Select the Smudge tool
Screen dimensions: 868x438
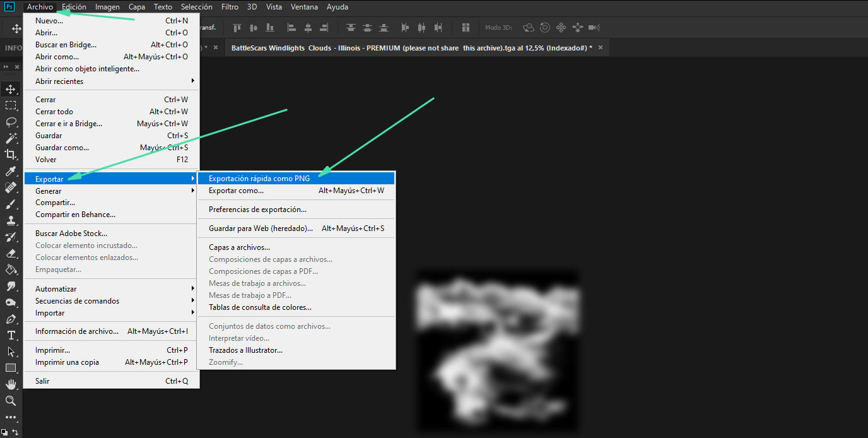11,286
